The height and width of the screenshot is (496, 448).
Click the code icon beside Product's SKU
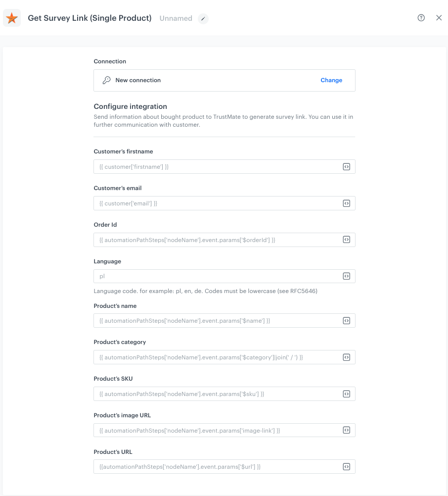pos(347,394)
